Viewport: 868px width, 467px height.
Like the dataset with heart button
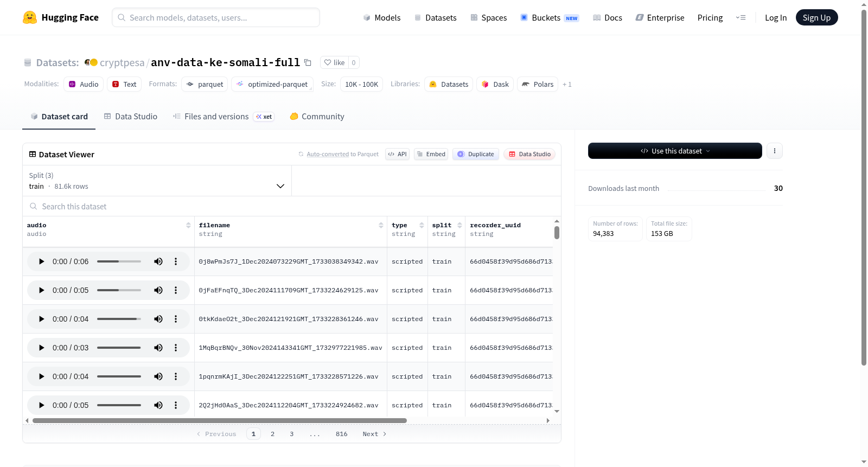click(334, 62)
